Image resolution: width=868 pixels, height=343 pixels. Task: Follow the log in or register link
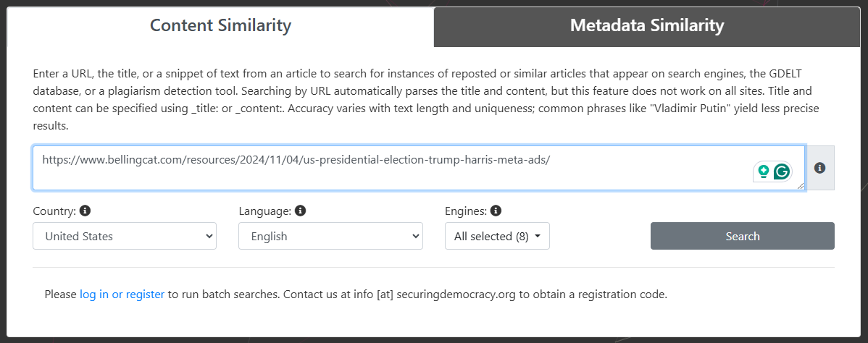click(x=122, y=295)
